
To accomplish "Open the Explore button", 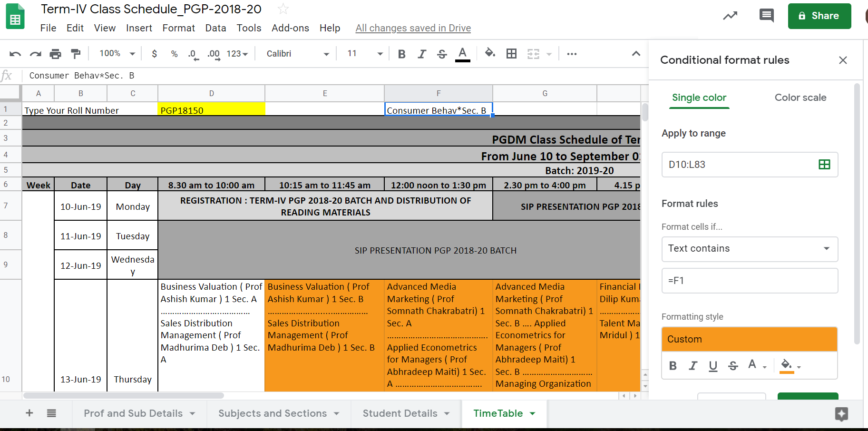I will click(x=841, y=414).
